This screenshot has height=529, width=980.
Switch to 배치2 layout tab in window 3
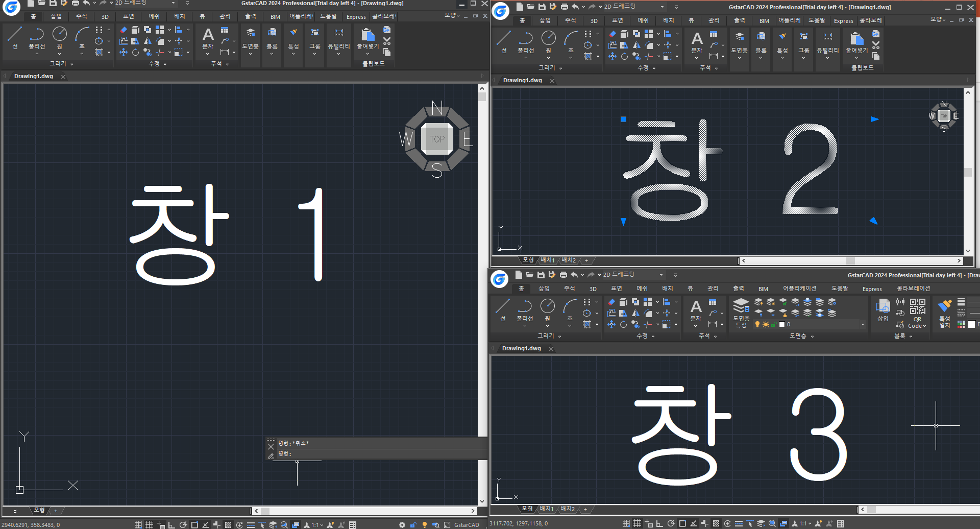coord(568,509)
